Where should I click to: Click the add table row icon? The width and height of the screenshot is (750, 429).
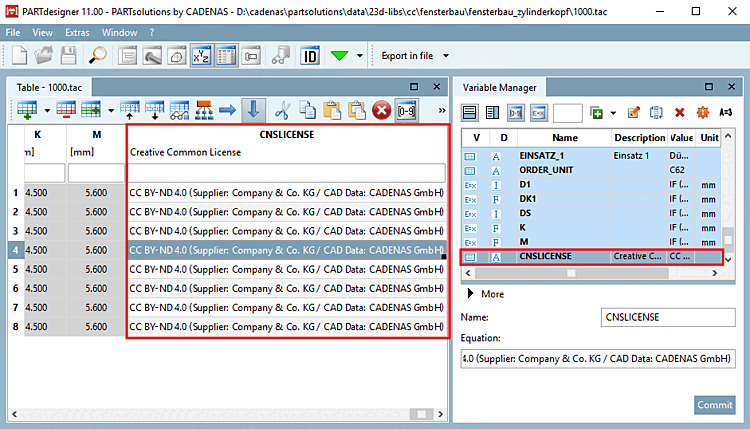(27, 110)
